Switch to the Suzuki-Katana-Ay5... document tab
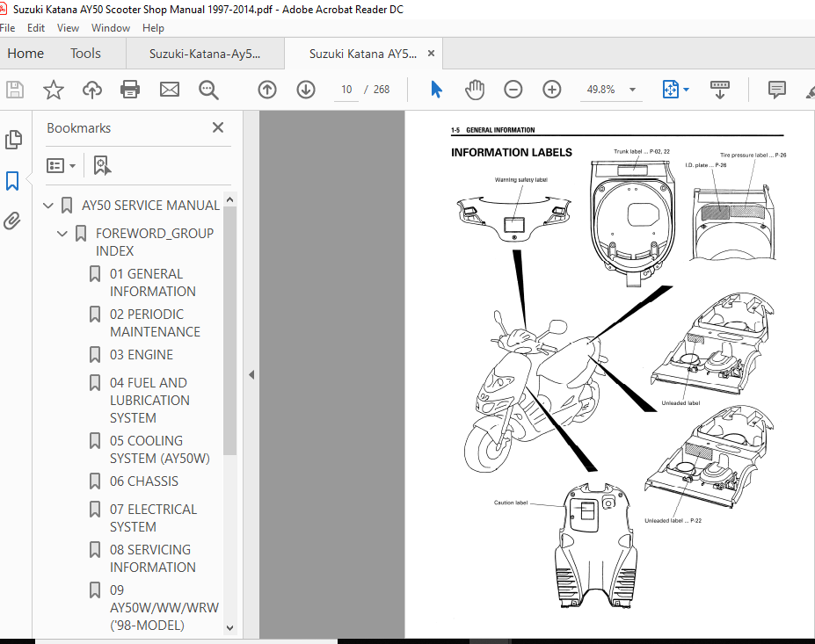 (x=205, y=54)
